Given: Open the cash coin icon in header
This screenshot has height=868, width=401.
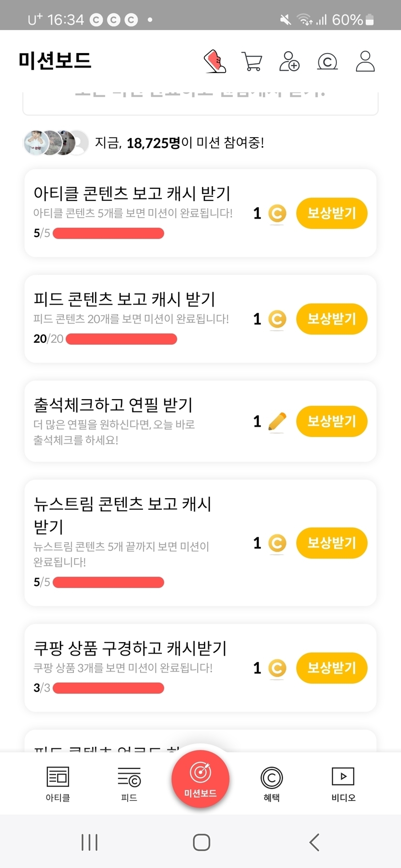Looking at the screenshot, I should [327, 62].
